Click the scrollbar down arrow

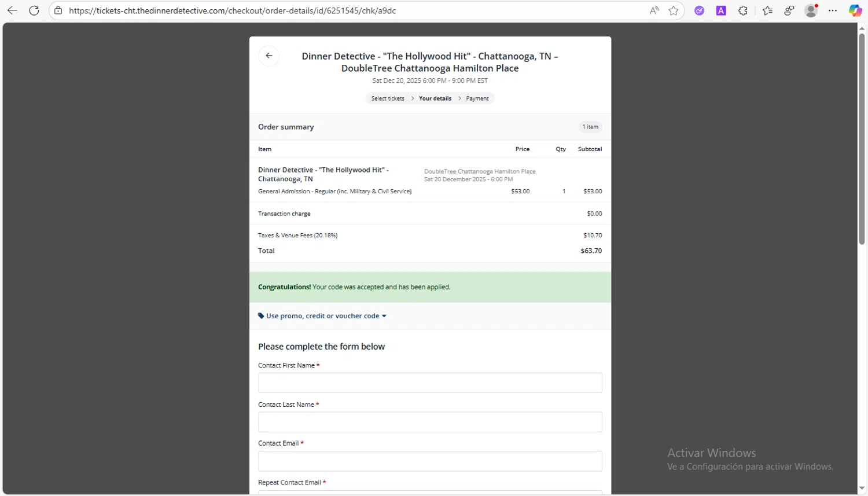862,489
